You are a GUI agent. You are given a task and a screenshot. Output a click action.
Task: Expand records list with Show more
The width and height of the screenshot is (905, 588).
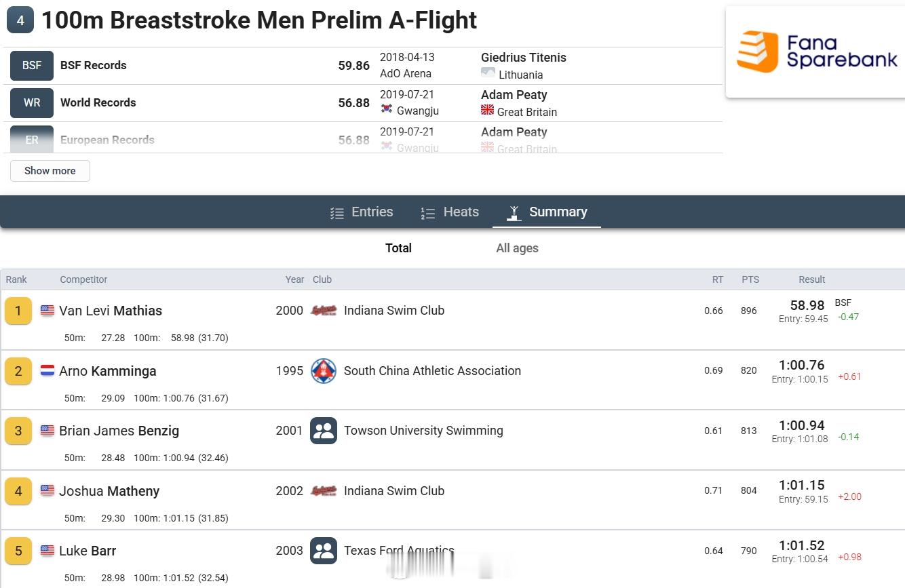point(50,171)
